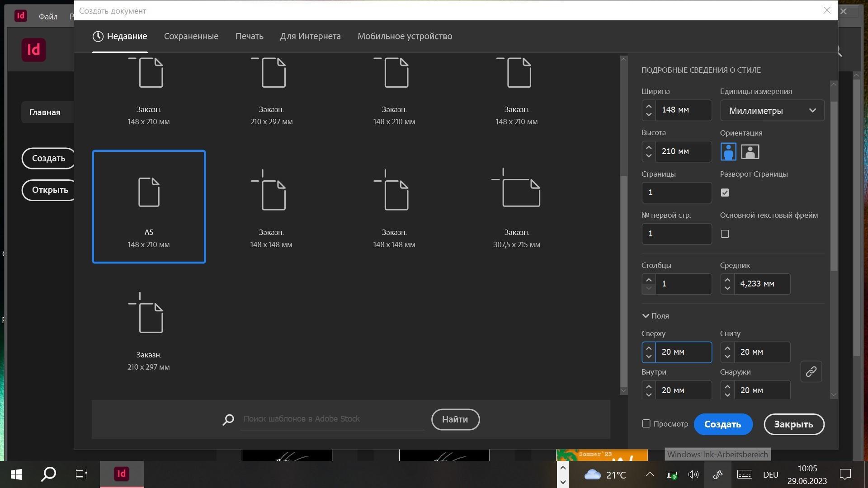Click InDesign taskbar icon
Screen dimensions: 868x488
click(x=122, y=474)
